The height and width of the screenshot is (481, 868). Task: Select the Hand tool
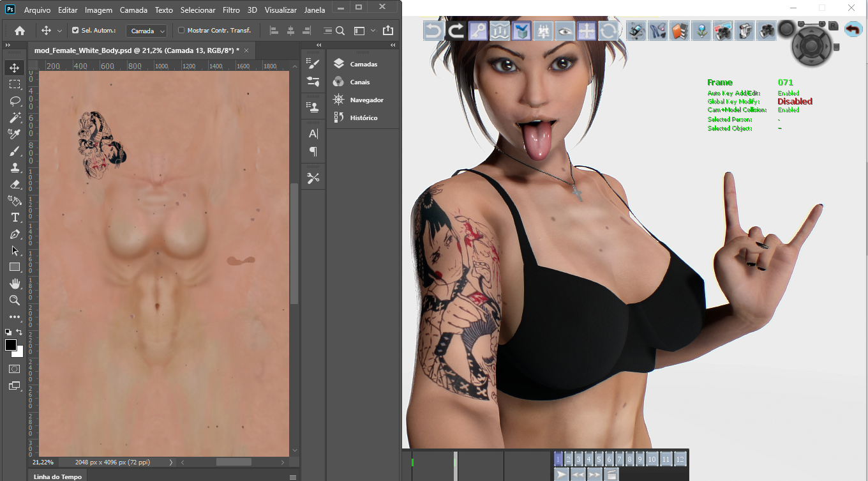click(x=15, y=284)
